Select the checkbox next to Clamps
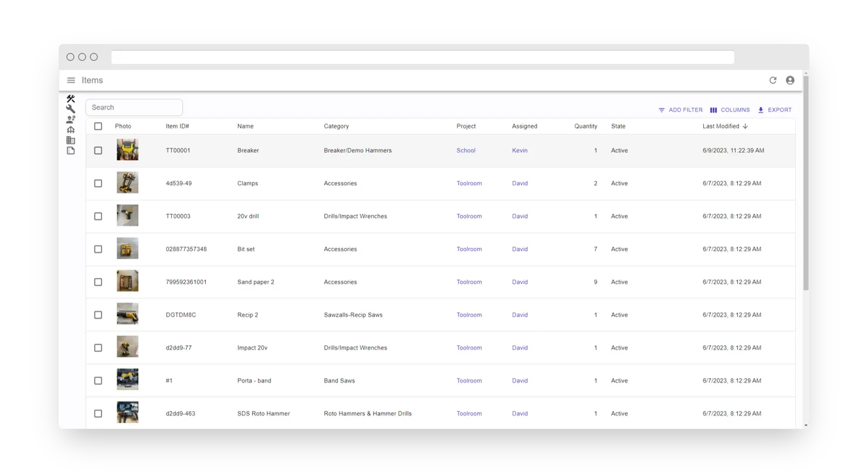 point(98,183)
